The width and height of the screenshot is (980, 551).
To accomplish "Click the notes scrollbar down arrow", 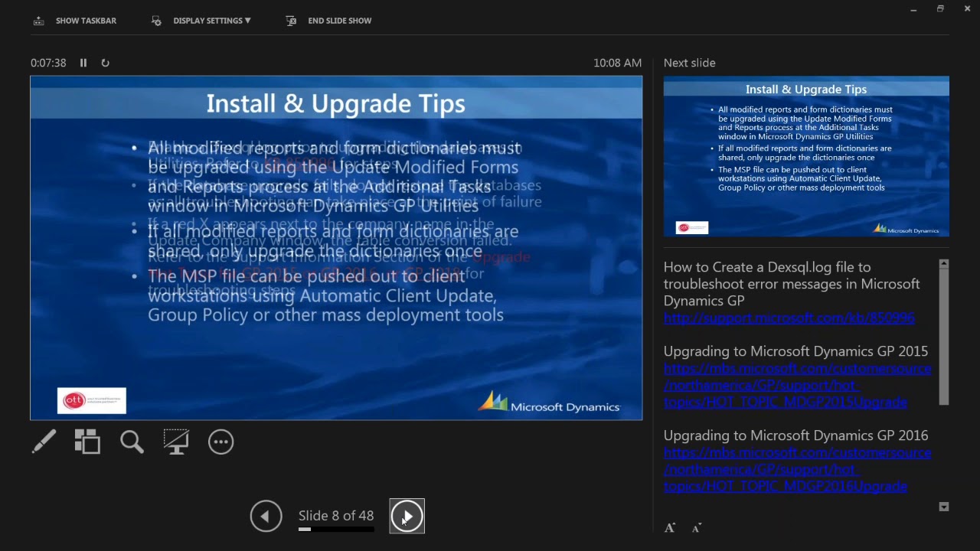I will [943, 507].
